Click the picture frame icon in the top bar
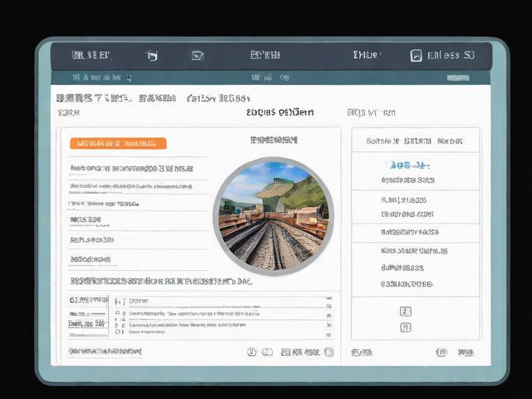The width and height of the screenshot is (532, 399). 198,56
